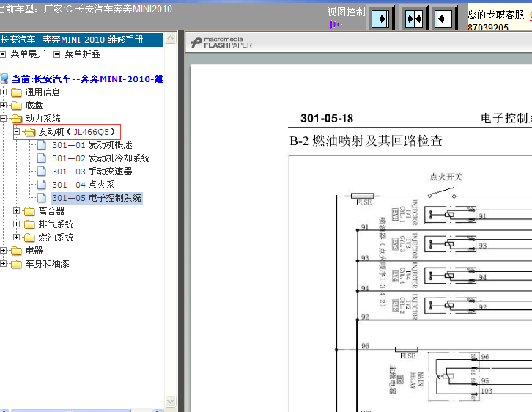Image resolution: width=532 pixels, height=412 pixels.
Task: Click page icon of 301—03 手动变速器
Action: (42, 172)
